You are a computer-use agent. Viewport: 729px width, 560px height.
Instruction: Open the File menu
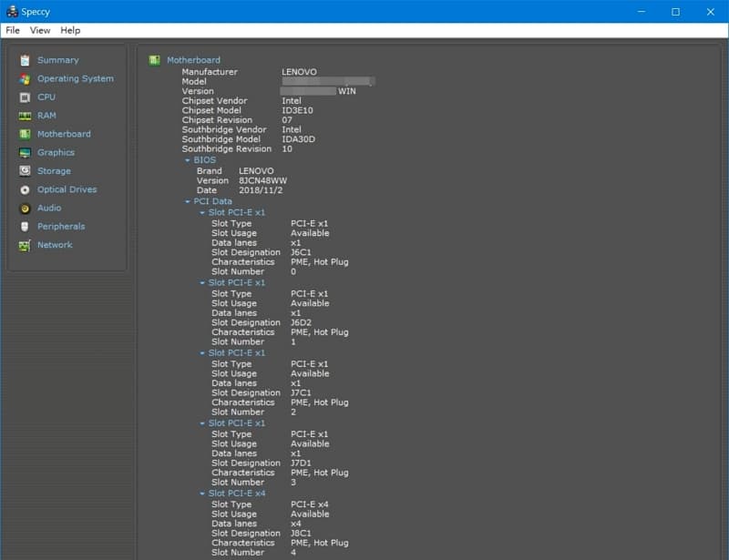click(13, 30)
